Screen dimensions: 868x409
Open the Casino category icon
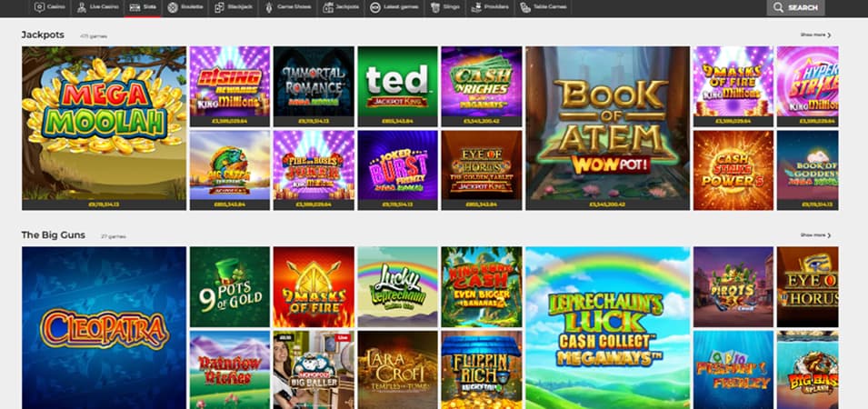[x=39, y=7]
